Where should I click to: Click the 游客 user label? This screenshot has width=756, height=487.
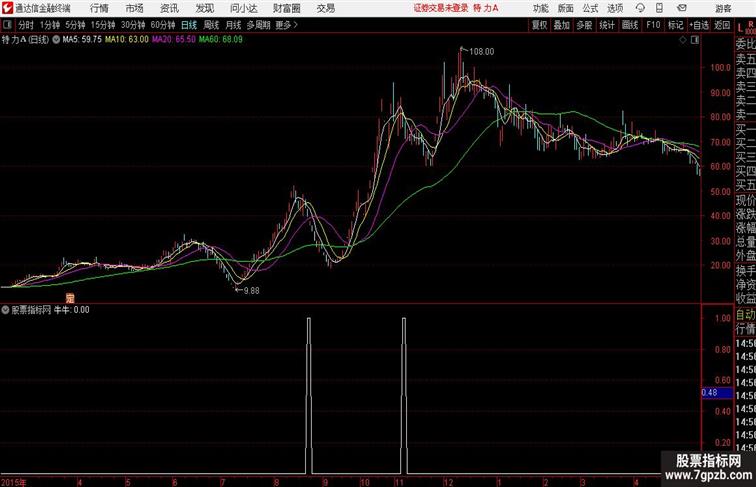723,8
